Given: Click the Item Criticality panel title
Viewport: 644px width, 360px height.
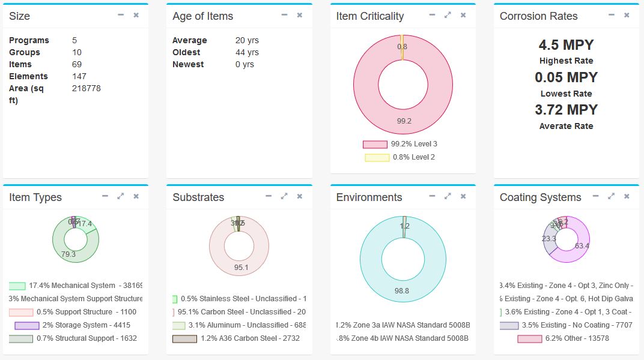Looking at the screenshot, I should [369, 16].
